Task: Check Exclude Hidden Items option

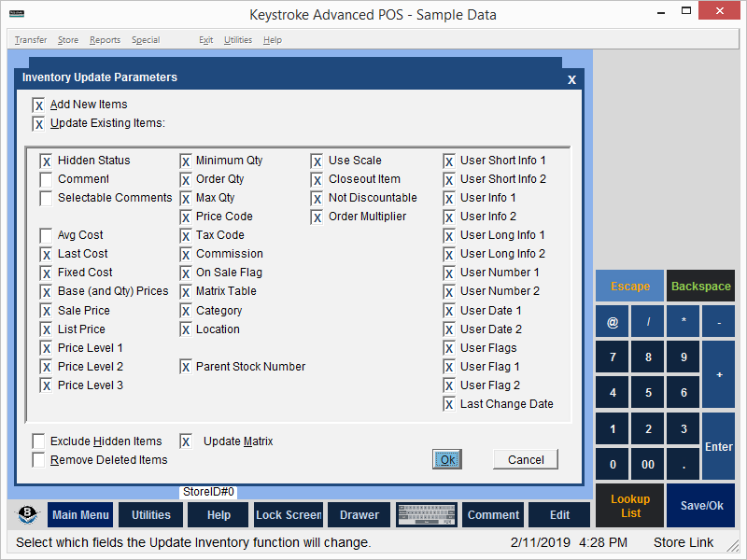Action: [x=38, y=441]
